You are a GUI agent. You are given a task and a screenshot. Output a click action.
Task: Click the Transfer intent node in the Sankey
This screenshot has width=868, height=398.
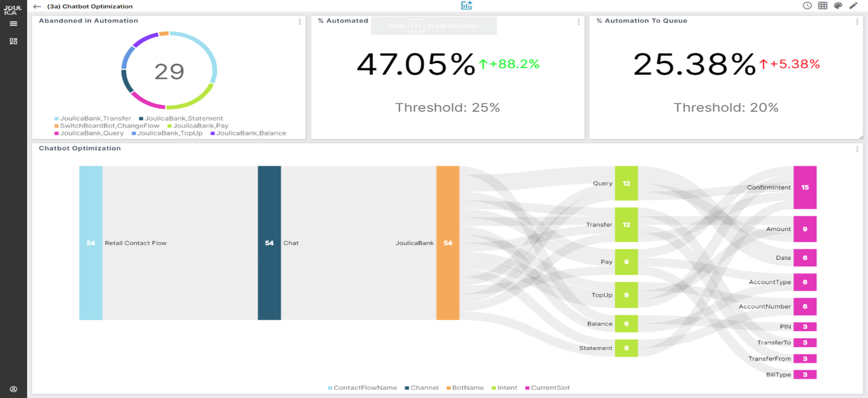click(x=626, y=225)
